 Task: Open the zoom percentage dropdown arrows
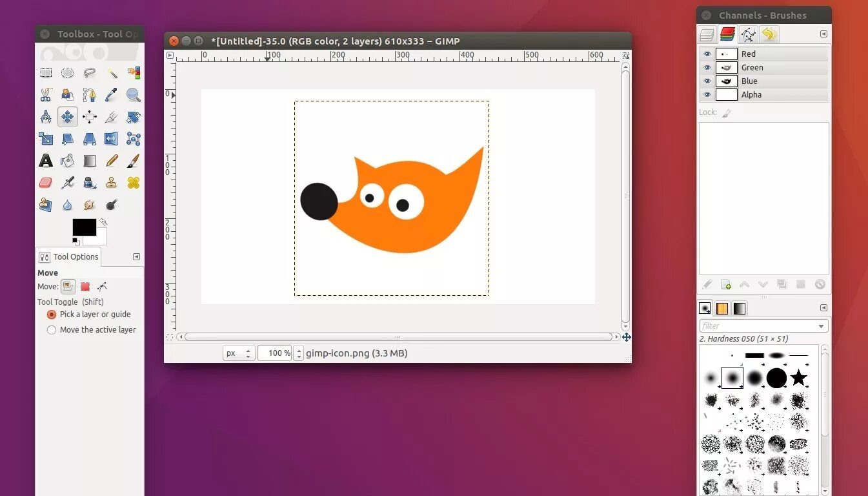298,353
